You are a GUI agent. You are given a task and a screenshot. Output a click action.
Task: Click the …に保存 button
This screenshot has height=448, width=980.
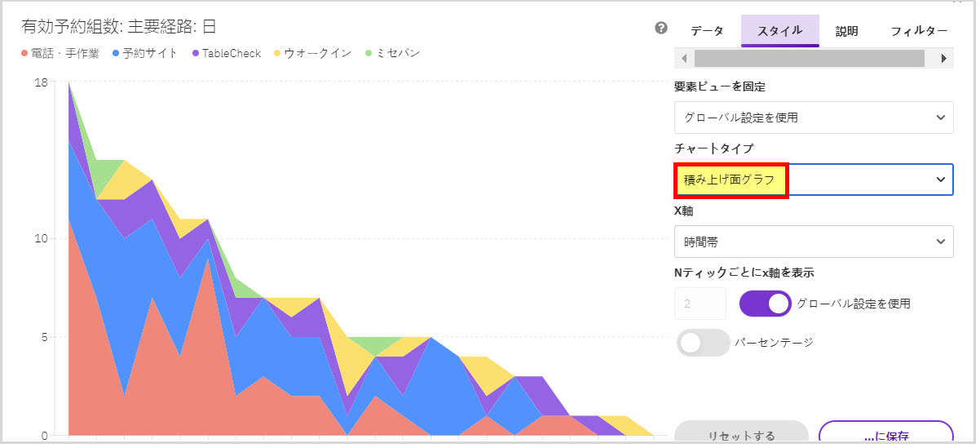pyautogui.click(x=885, y=434)
